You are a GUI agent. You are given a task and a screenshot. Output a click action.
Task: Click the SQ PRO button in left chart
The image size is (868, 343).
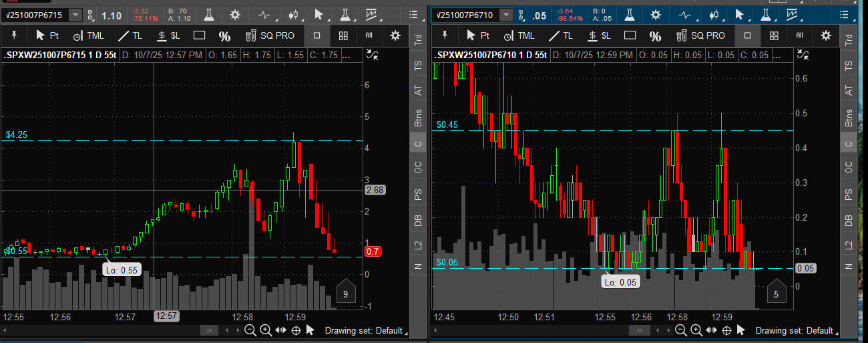[270, 35]
